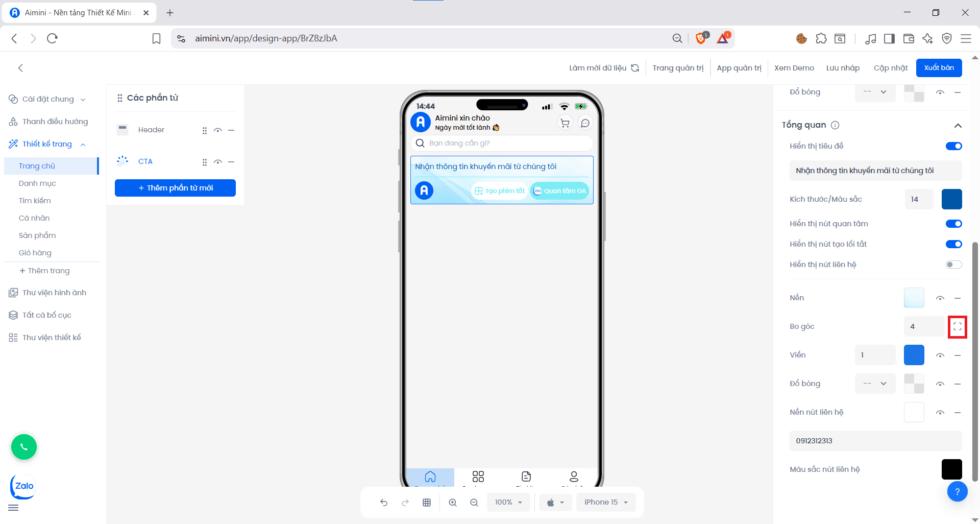The width and height of the screenshot is (980, 524).
Task: Click the Thêm phần tử mới button
Action: 175,188
